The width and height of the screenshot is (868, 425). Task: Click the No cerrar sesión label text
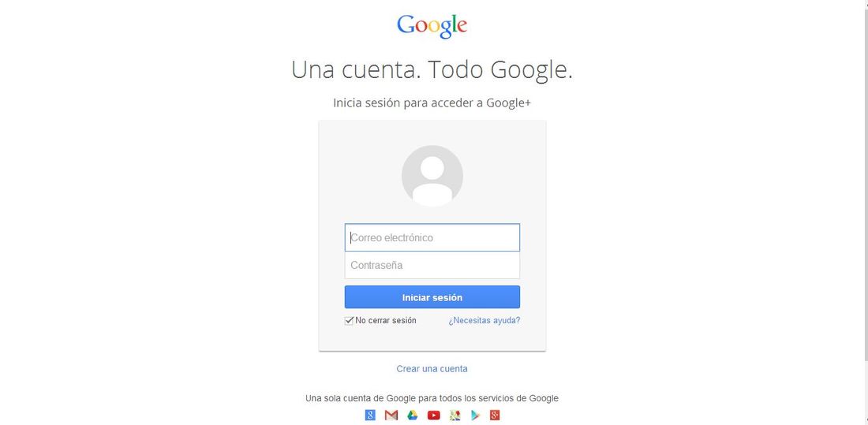[386, 320]
